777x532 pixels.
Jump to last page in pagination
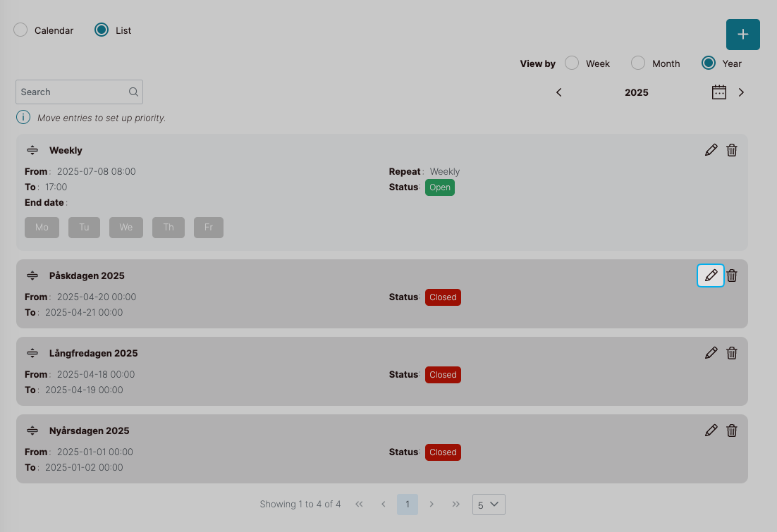click(x=456, y=505)
